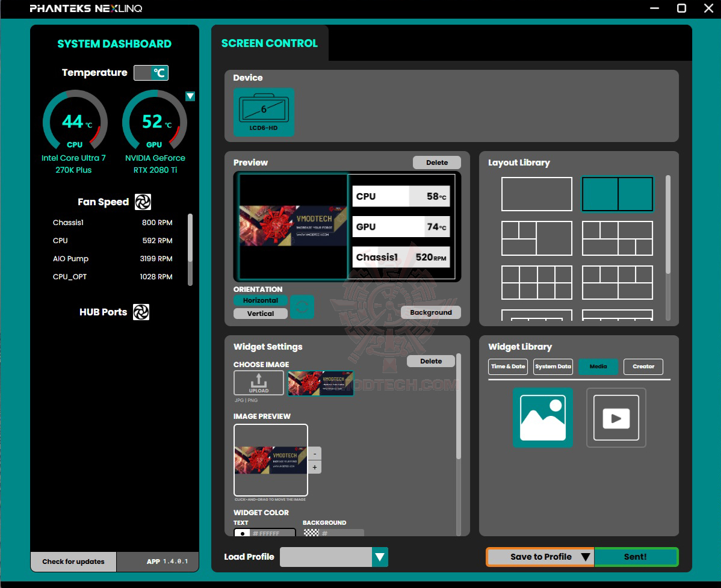Click the Widget Settings scrollbar
Image resolution: width=721 pixels, height=588 pixels.
tap(458, 406)
